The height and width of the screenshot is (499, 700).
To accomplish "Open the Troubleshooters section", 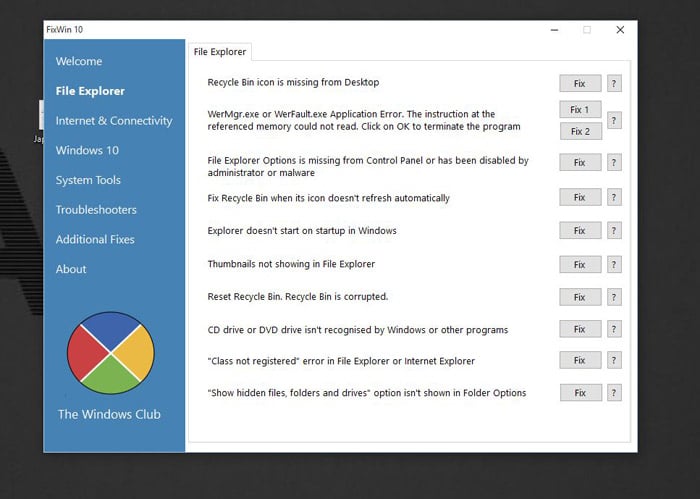I will click(x=96, y=210).
